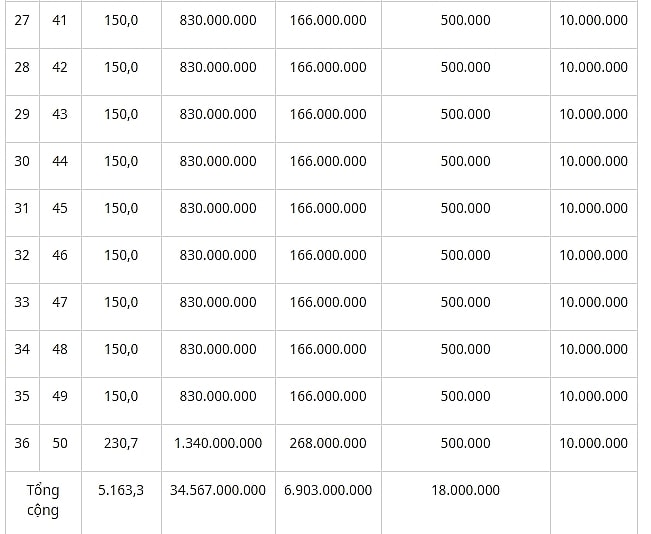This screenshot has width=651, height=534.
Task: Click deposit 268.000.000 for lot 50
Action: coord(328,443)
